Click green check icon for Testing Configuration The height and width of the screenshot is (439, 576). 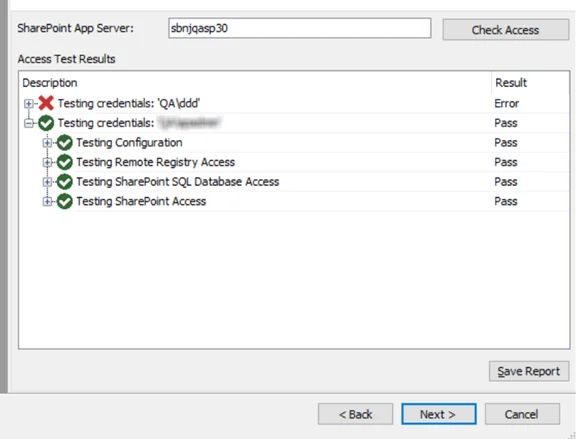click(65, 143)
